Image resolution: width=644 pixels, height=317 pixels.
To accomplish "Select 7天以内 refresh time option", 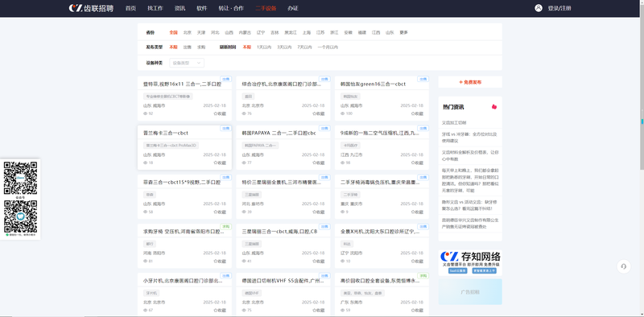I will [305, 47].
